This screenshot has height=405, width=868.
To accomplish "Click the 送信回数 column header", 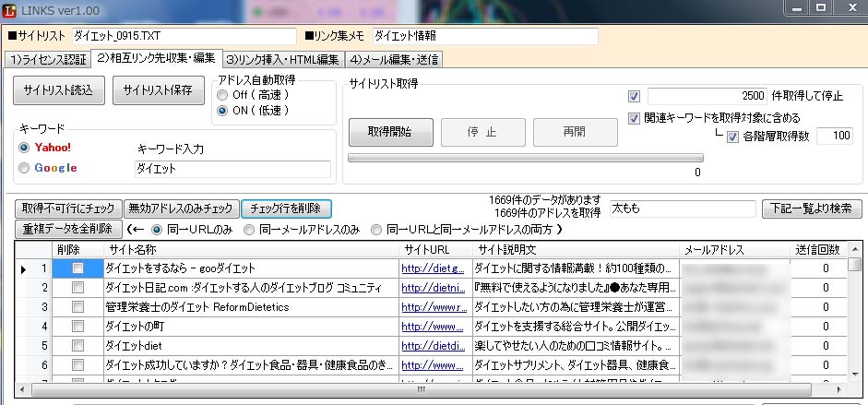I will point(819,250).
